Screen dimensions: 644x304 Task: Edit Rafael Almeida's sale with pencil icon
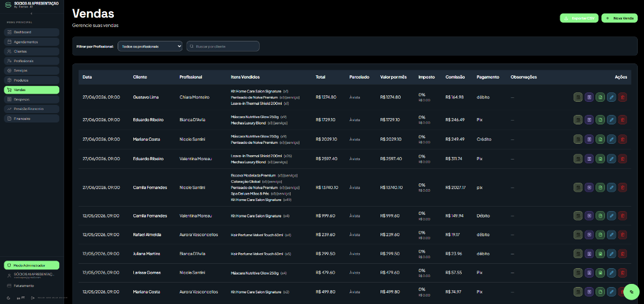click(611, 235)
